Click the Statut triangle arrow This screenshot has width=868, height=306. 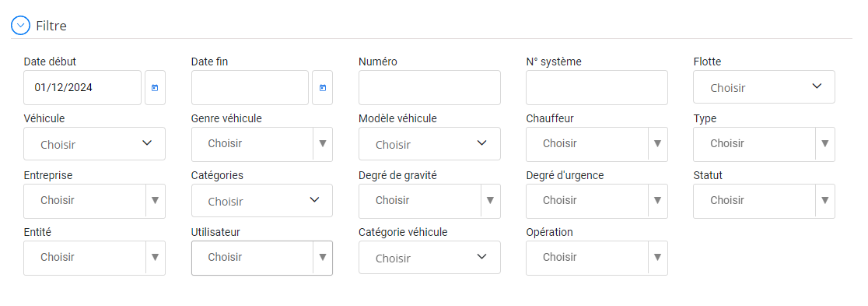(x=824, y=200)
